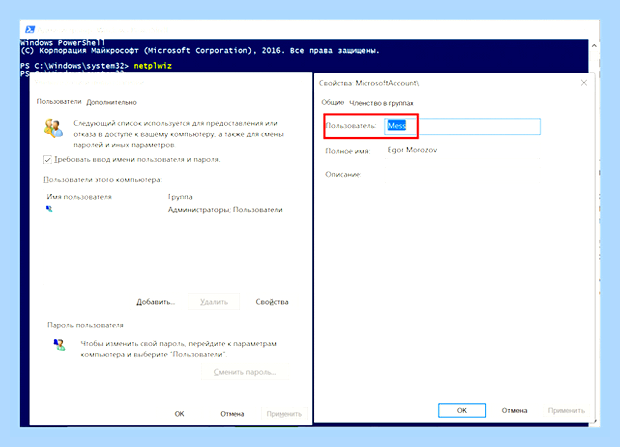Switch to the Пользователи tab
This screenshot has height=447, width=620.
[x=59, y=102]
